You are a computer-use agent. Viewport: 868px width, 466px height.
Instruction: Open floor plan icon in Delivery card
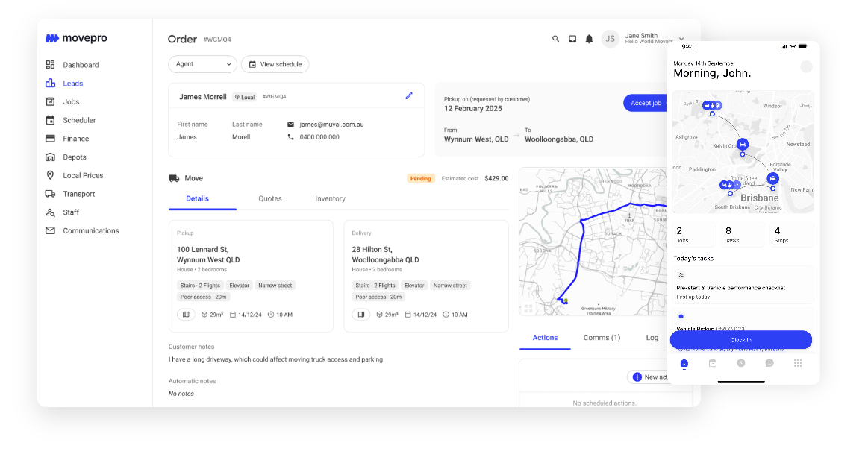pos(361,315)
